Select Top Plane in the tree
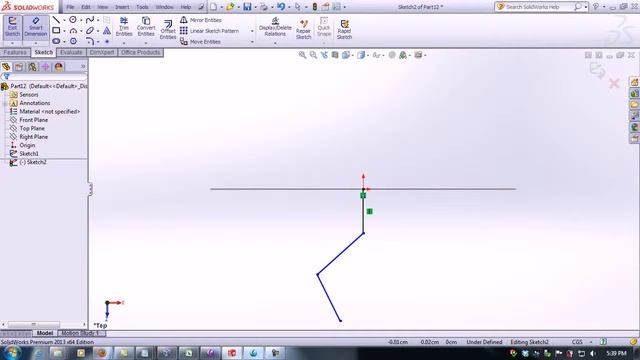 tap(32, 128)
